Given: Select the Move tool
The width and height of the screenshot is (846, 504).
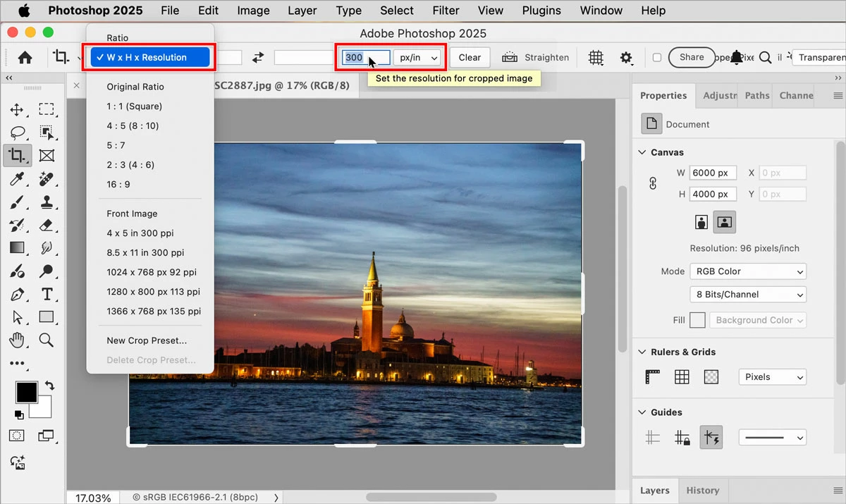Looking at the screenshot, I should [17, 109].
